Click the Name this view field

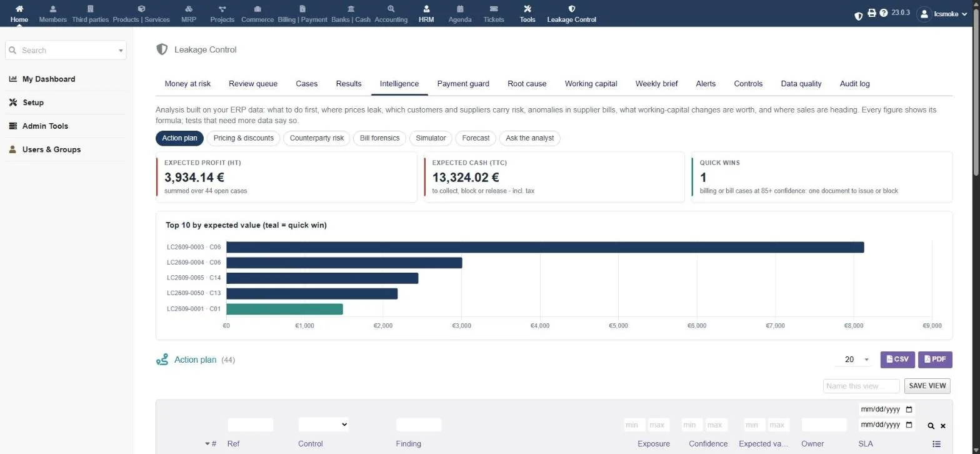click(x=861, y=386)
